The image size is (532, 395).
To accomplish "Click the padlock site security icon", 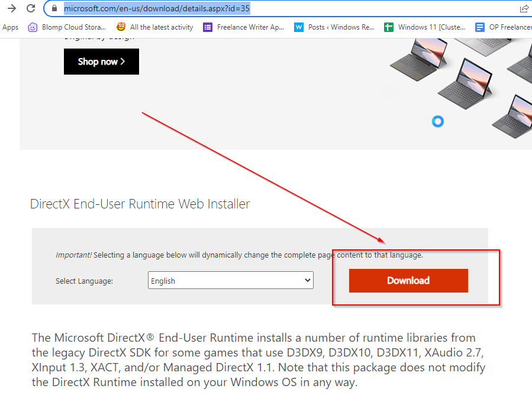I will coord(54,8).
